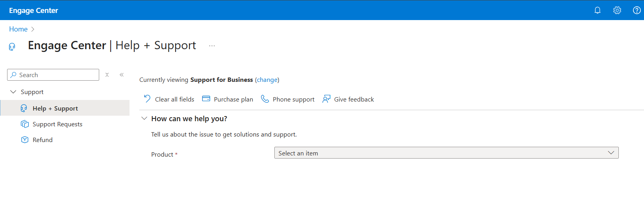Click Purchase plan toolbar button

click(x=228, y=99)
